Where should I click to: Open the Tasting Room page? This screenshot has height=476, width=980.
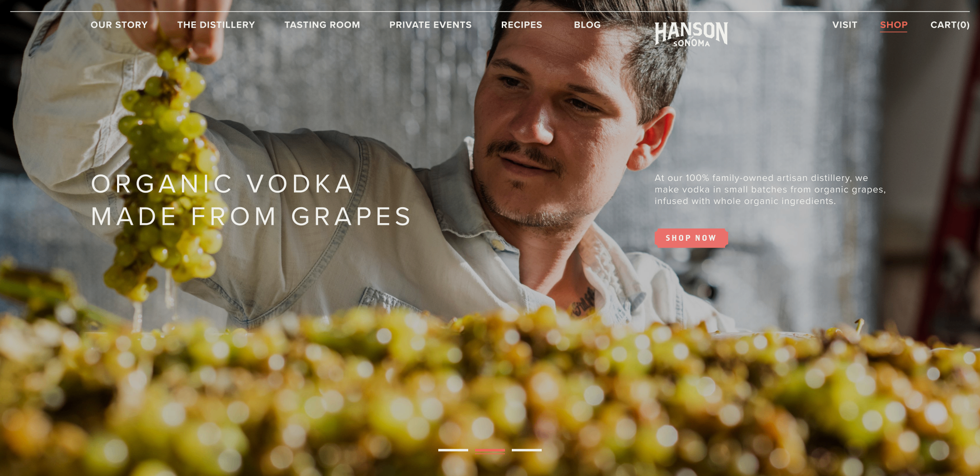(322, 25)
